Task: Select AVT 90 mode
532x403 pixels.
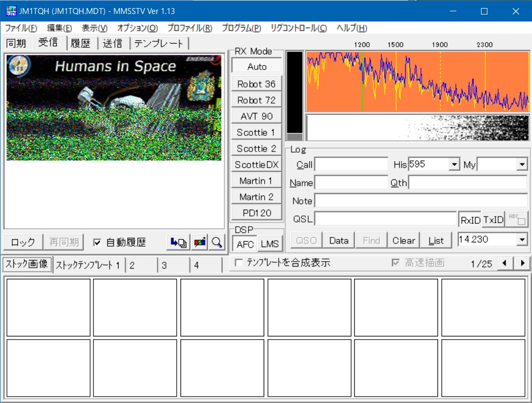Action: pyautogui.click(x=257, y=116)
